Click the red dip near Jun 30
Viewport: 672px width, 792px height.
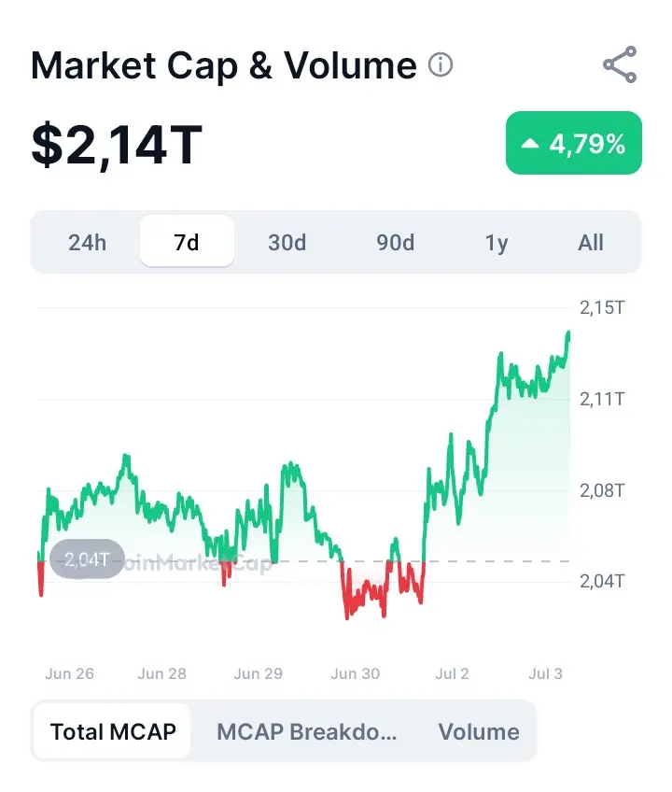(347, 615)
